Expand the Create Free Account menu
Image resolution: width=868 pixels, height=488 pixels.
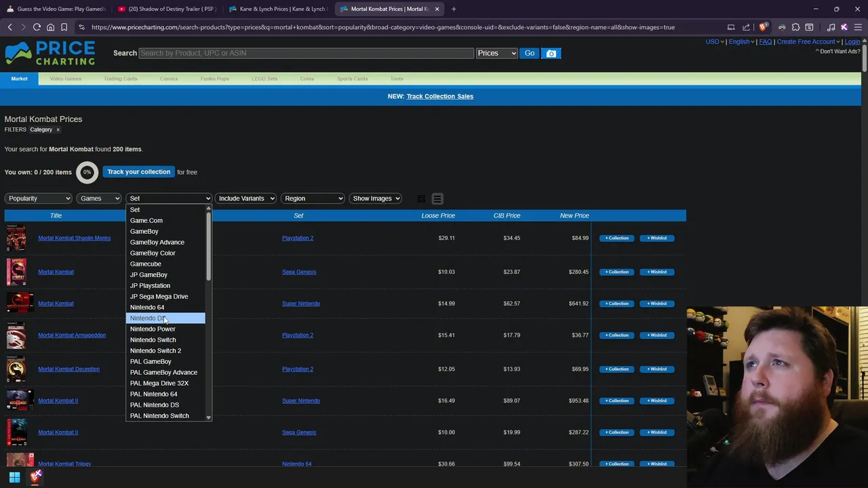click(808, 42)
